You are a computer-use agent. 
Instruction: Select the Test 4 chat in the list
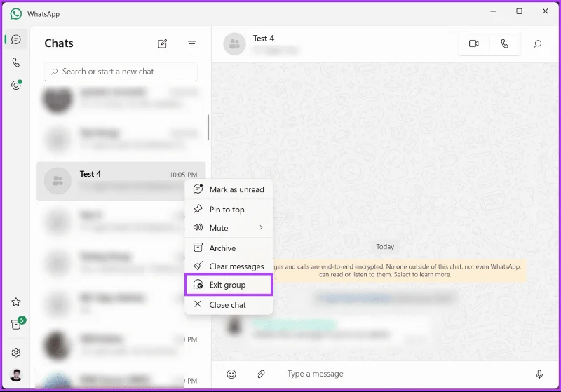[x=121, y=181]
